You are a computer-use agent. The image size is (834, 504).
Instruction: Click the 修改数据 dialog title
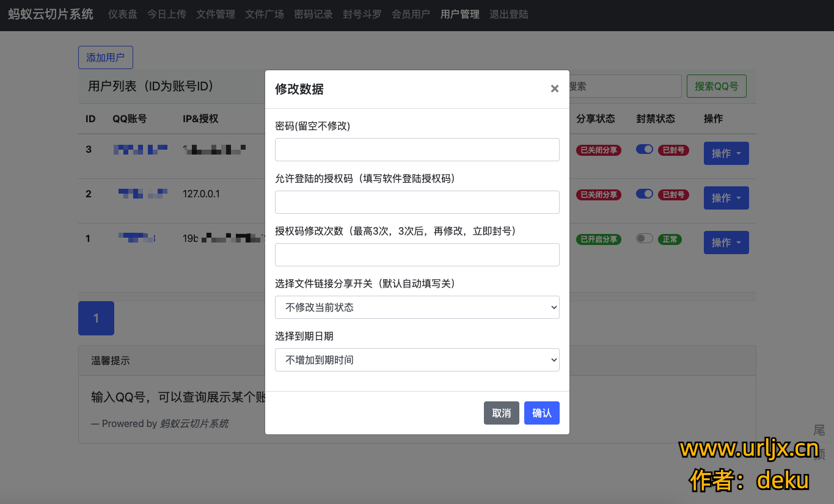pyautogui.click(x=299, y=89)
